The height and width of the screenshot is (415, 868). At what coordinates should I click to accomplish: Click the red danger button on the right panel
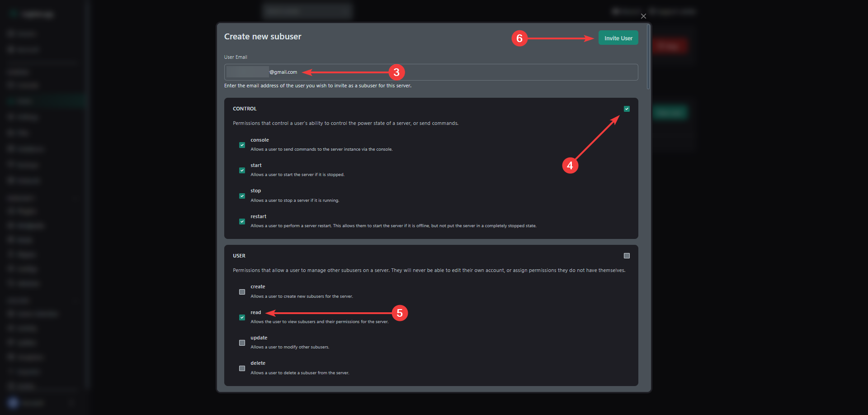[x=670, y=45]
